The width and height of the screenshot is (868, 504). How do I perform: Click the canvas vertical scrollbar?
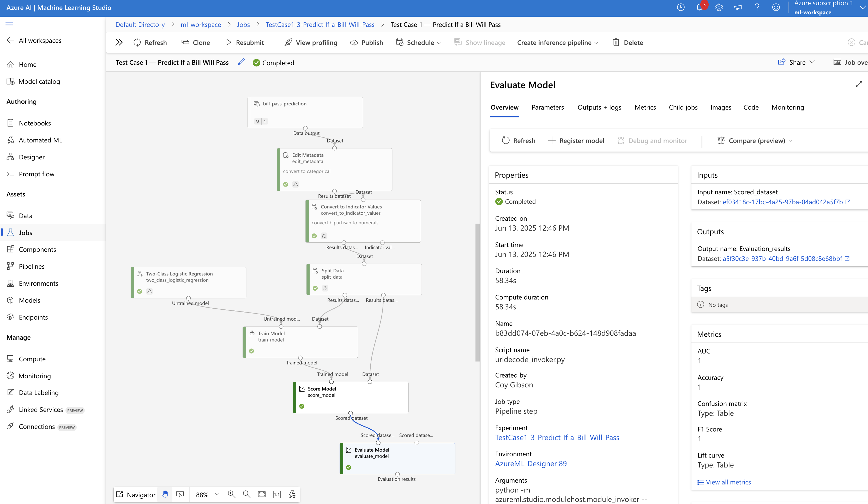coord(477,293)
